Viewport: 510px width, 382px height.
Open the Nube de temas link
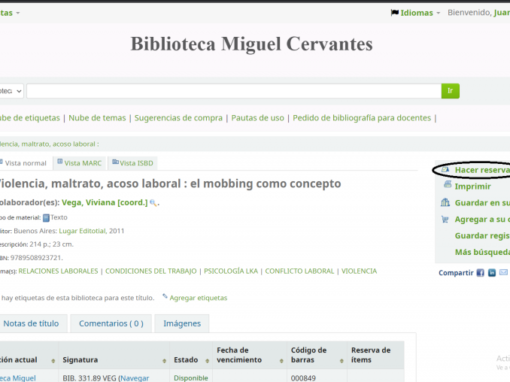pyautogui.click(x=97, y=118)
